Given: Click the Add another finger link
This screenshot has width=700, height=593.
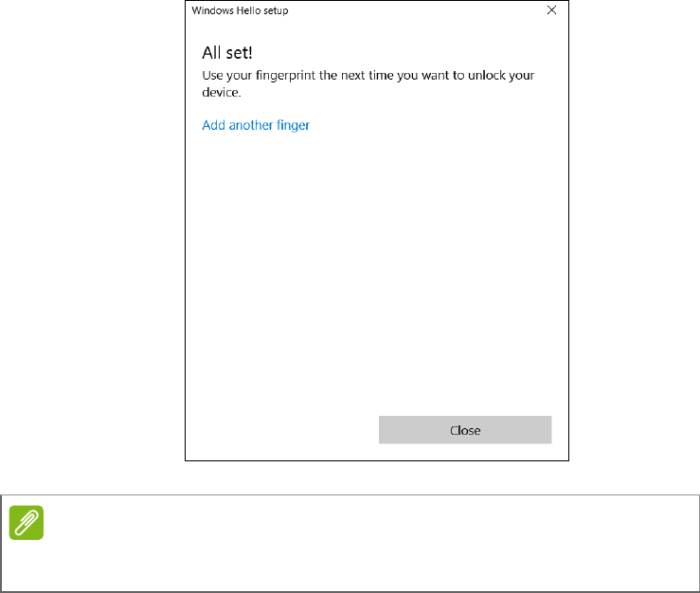Looking at the screenshot, I should [x=256, y=125].
